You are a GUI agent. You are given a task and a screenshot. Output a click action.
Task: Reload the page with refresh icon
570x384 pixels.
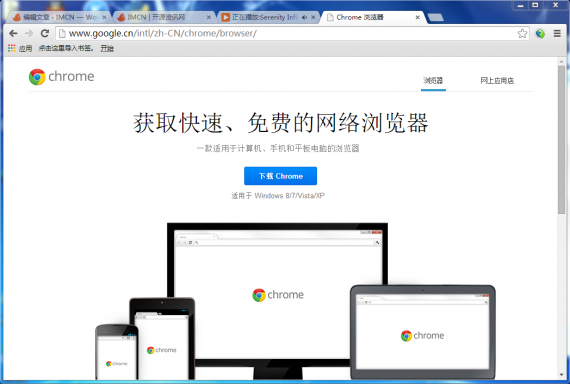pyautogui.click(x=45, y=33)
